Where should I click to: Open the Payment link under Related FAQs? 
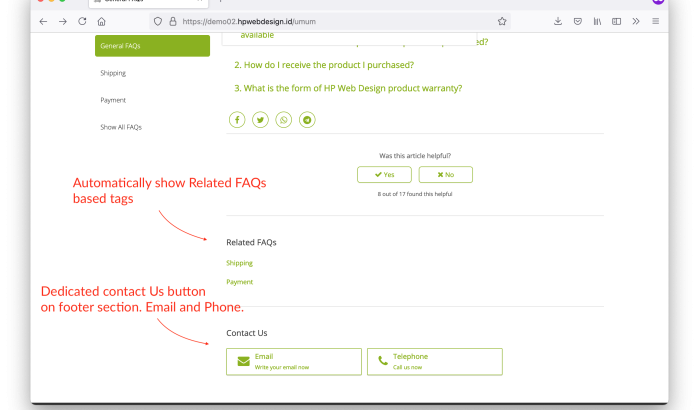pos(239,282)
